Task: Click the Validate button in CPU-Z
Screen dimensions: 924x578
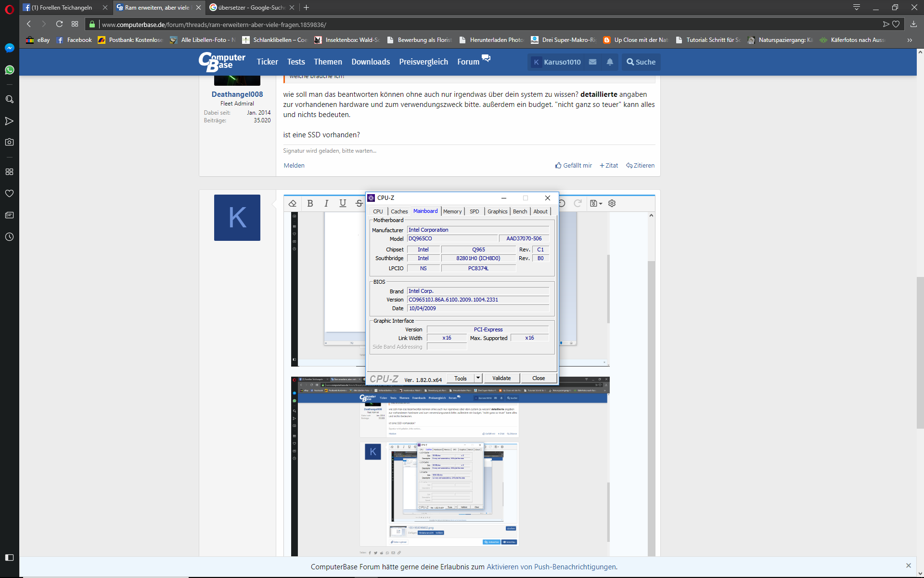Action: tap(501, 378)
